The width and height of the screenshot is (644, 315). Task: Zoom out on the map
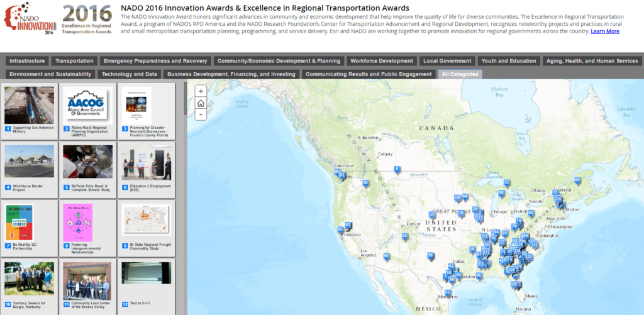pos(201,114)
